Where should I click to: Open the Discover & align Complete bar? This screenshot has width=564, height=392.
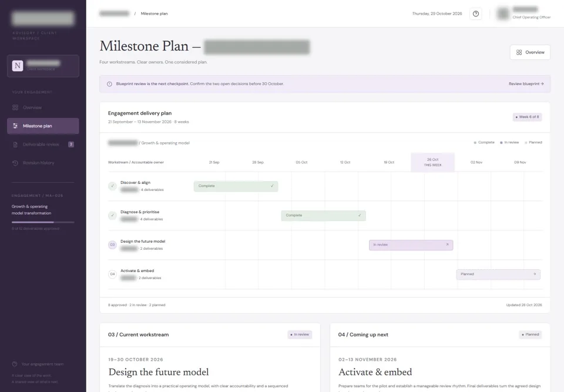coord(236,186)
